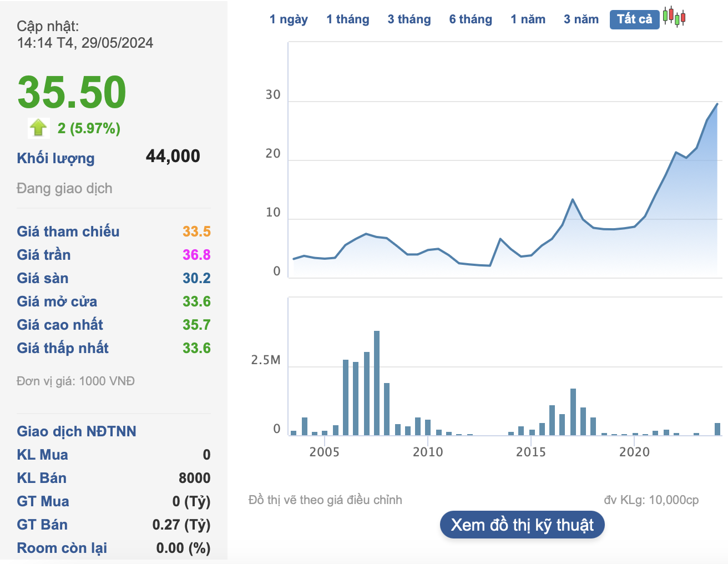Click the 'Giá thấp nhất' label
This screenshot has height=564, width=728.
click(x=63, y=348)
